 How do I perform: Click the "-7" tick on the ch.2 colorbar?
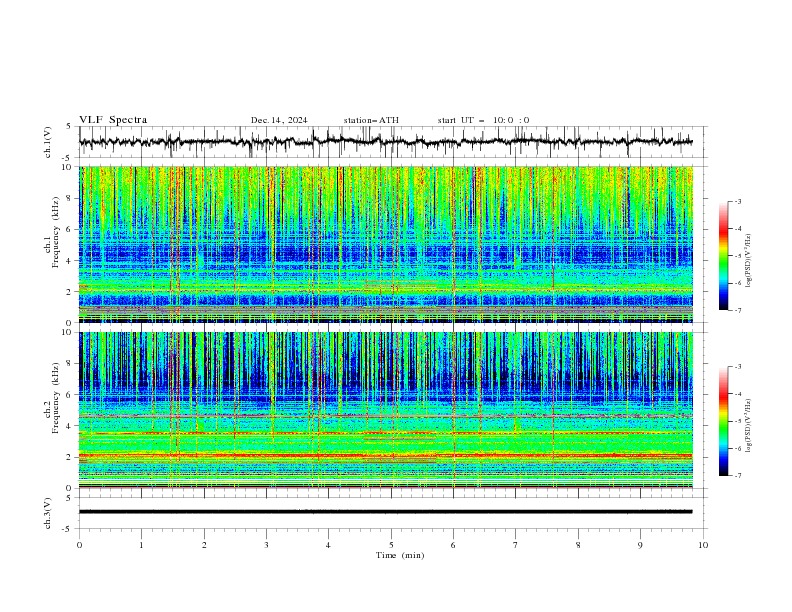737,476
